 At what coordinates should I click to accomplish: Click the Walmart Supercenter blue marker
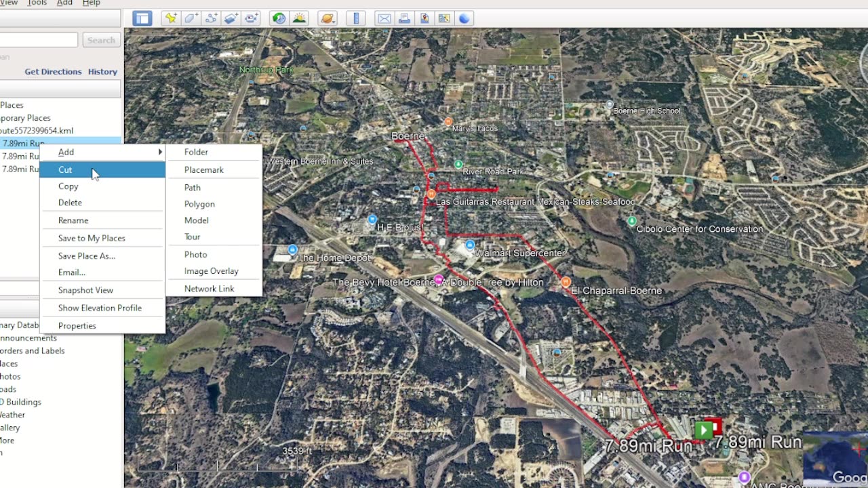click(x=470, y=245)
